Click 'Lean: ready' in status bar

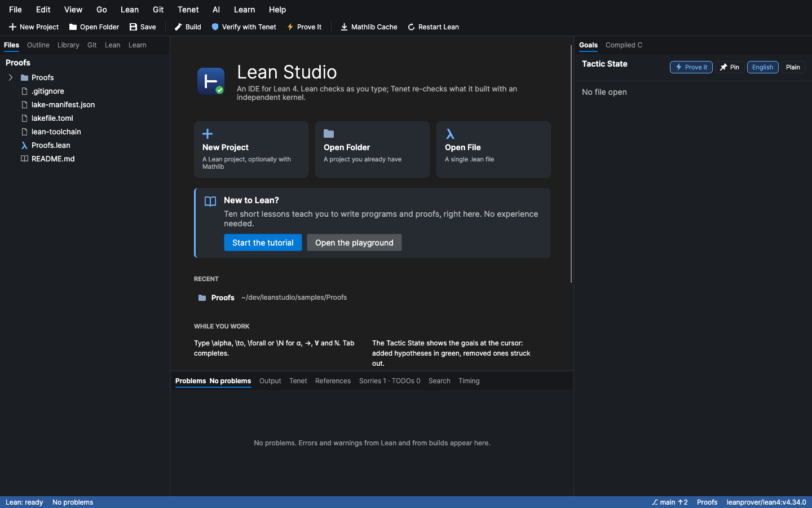pos(24,502)
